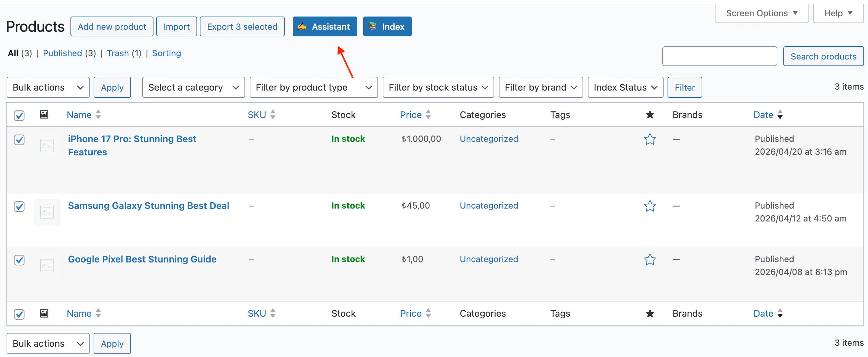Open Index Status dropdown
This screenshot has height=357, width=868.
625,87
